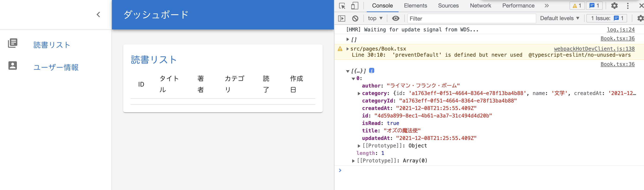The width and height of the screenshot is (644, 190).
Task: Click the createdAt property line
Action: point(419,108)
